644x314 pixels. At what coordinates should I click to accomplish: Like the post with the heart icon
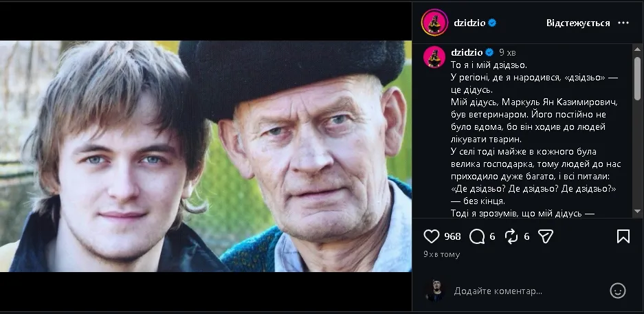pyautogui.click(x=431, y=236)
